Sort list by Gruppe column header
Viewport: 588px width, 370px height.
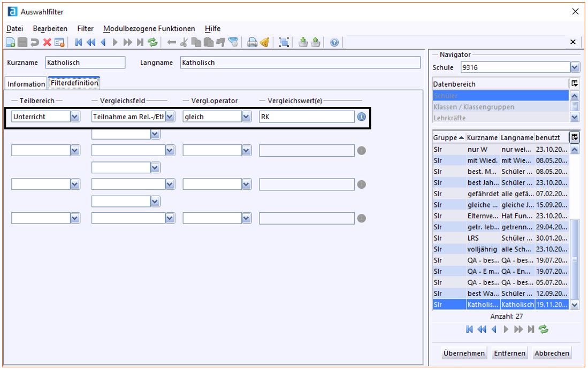point(449,137)
